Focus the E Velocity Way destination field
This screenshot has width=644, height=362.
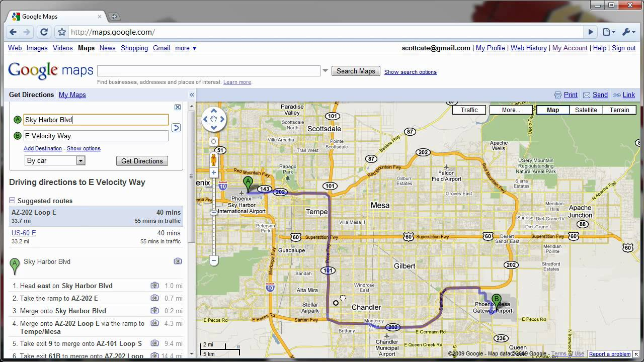(x=96, y=136)
